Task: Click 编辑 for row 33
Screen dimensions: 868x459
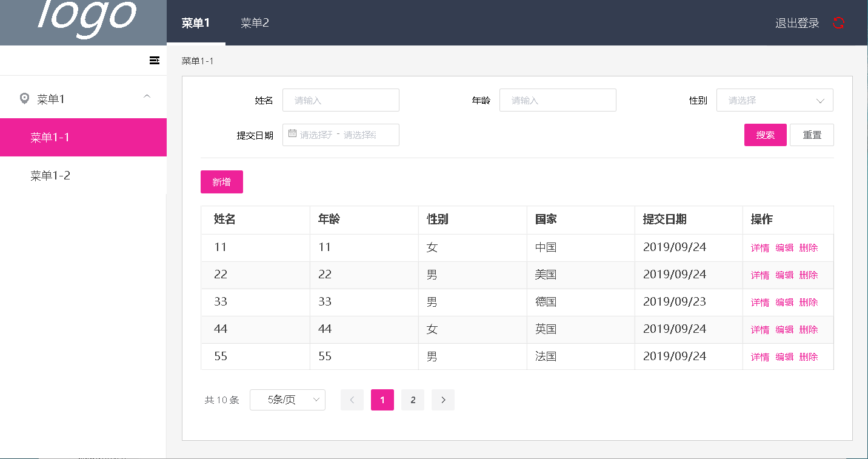Action: coord(784,302)
